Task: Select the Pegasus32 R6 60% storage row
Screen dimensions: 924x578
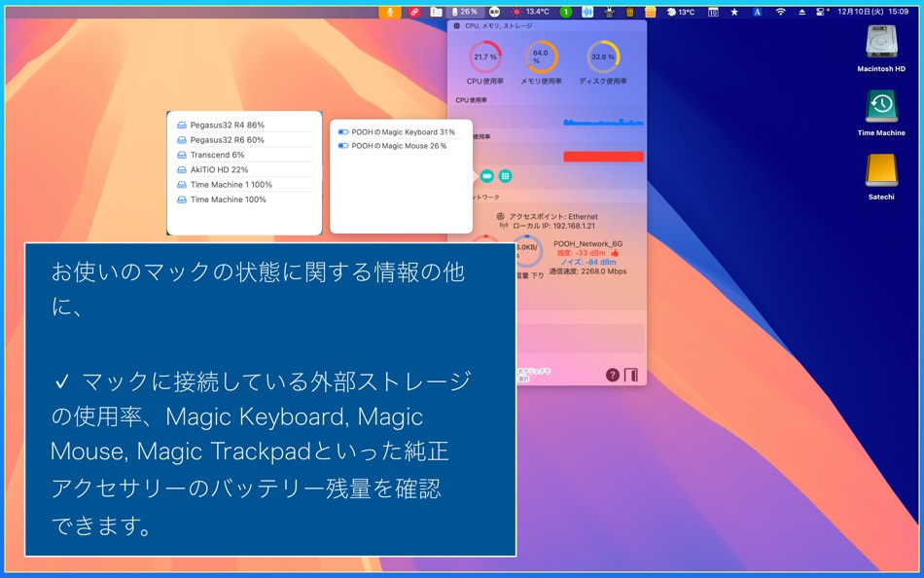Action: 244,140
